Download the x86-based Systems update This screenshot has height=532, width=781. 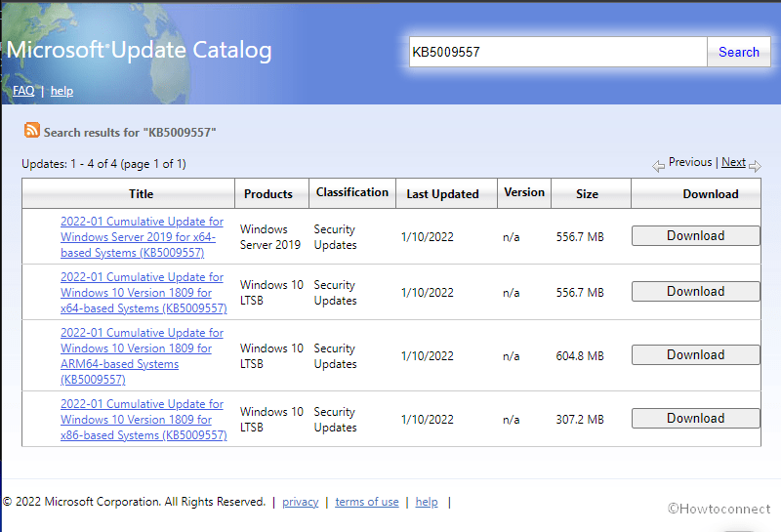pyautogui.click(x=695, y=419)
